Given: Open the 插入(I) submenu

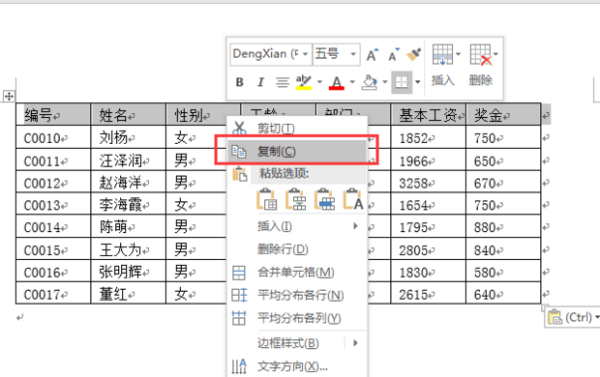Looking at the screenshot, I should click(x=298, y=226).
